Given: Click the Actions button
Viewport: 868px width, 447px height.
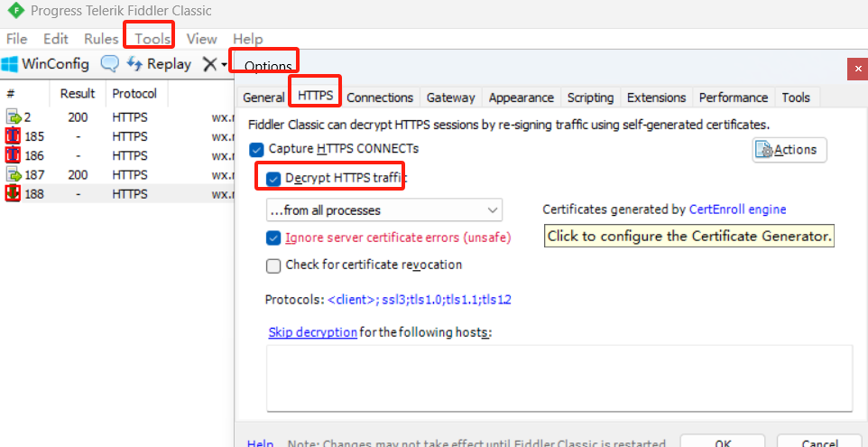Looking at the screenshot, I should 790,150.
